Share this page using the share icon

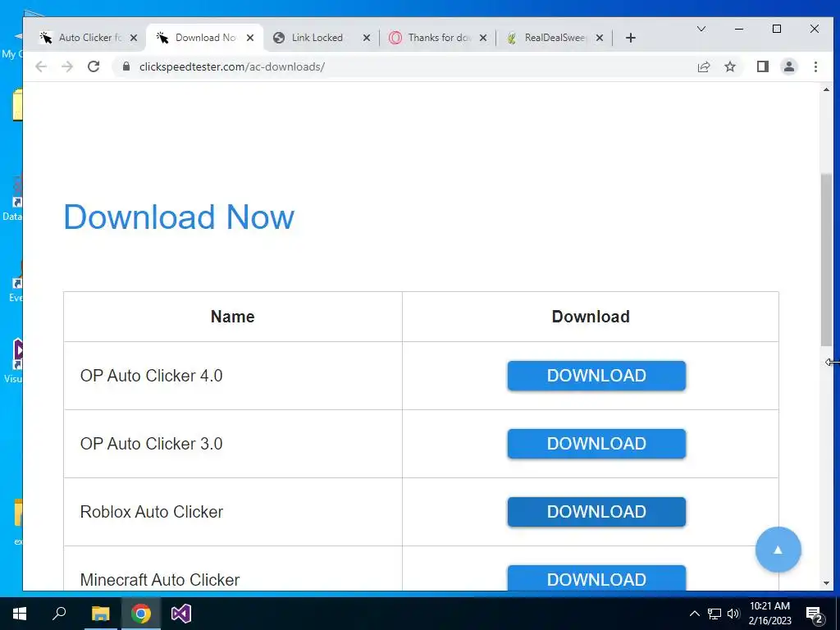pos(703,66)
